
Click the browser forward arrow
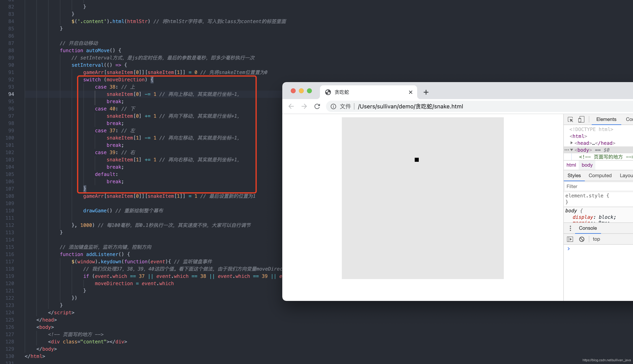click(x=304, y=107)
